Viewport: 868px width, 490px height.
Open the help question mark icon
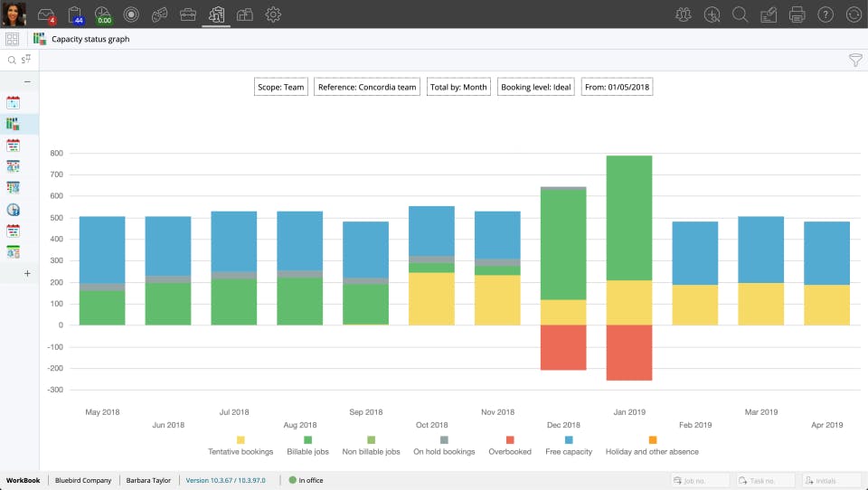click(x=825, y=14)
